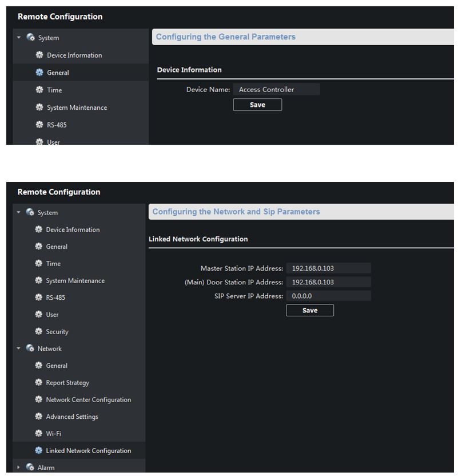This screenshot has height=476, width=458.
Task: Save the linked network IP addresses
Action: [x=309, y=310]
